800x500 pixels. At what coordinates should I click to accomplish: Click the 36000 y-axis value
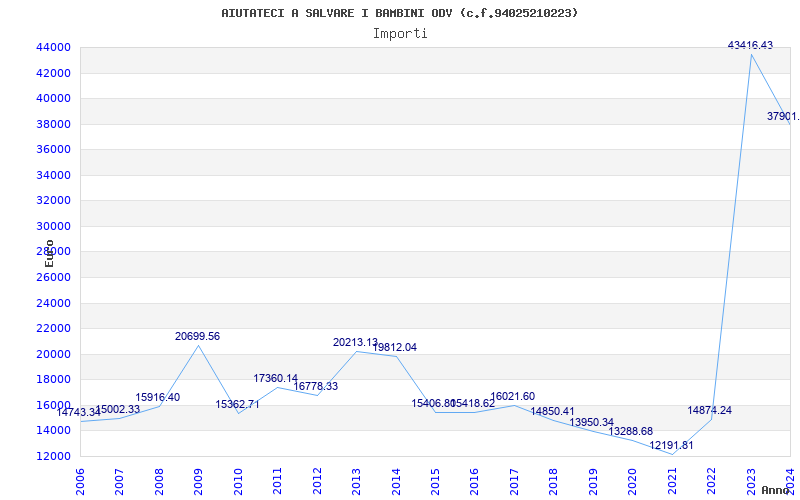[53, 149]
